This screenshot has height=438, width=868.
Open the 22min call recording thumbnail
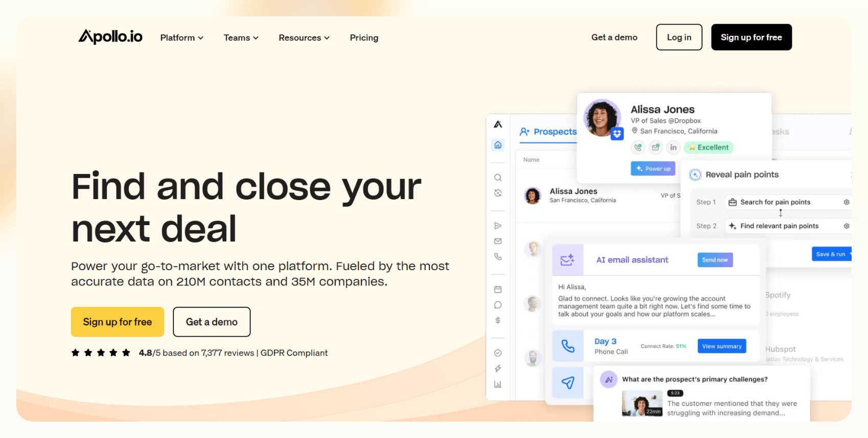(x=642, y=403)
